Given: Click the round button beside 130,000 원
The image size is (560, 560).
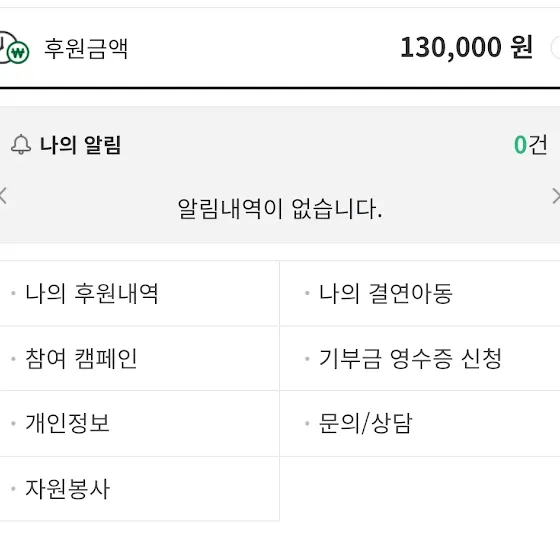Looking at the screenshot, I should click(x=555, y=48).
